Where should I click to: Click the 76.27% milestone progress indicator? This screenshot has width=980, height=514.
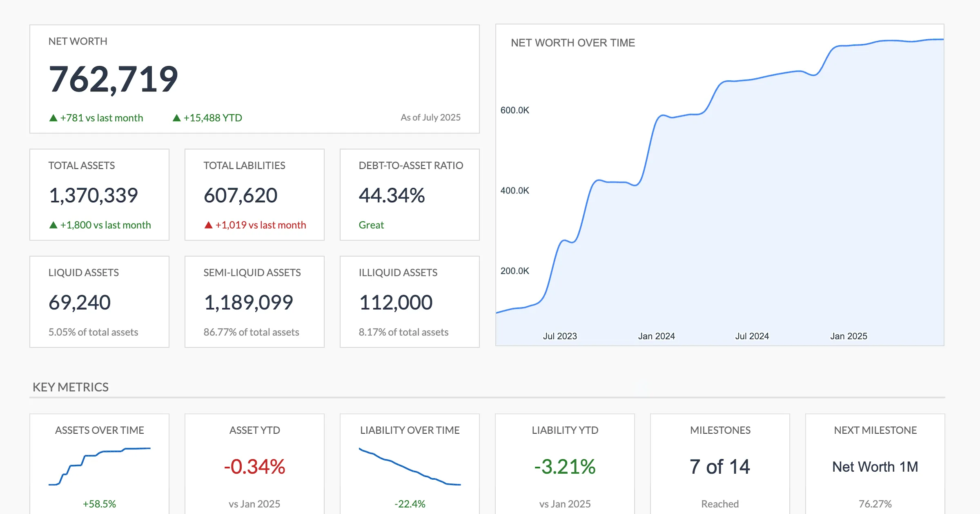pyautogui.click(x=875, y=503)
